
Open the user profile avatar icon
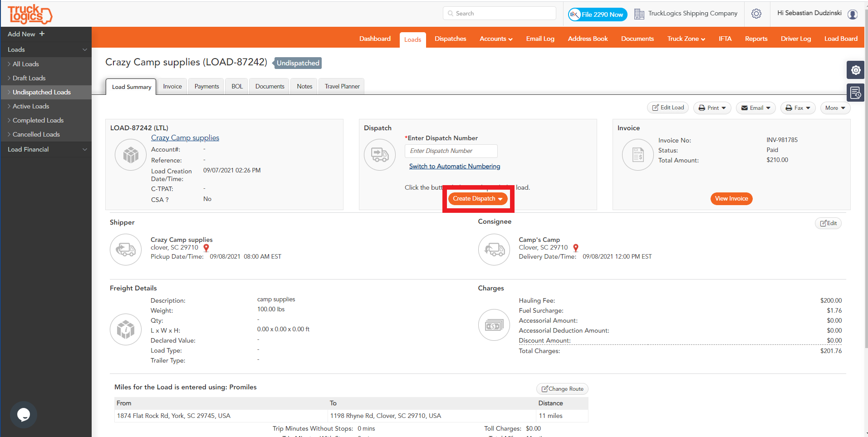(853, 14)
